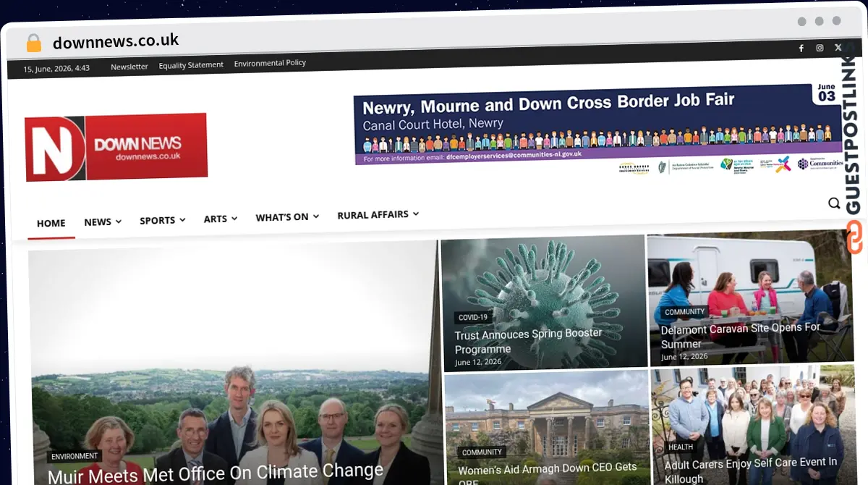Image resolution: width=868 pixels, height=485 pixels.
Task: Click the downnews.co.uk address text
Action: coord(116,41)
